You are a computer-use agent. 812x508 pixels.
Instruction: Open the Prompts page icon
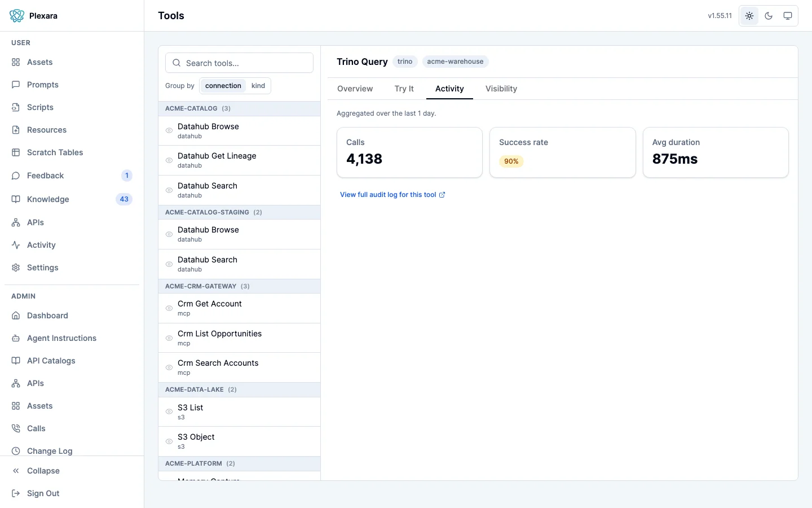point(16,85)
